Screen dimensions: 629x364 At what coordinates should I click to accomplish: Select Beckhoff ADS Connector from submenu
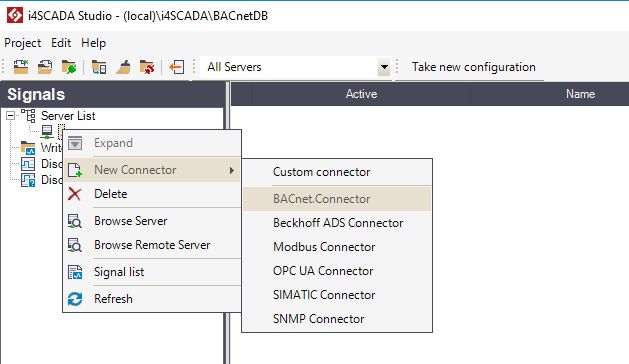(x=337, y=223)
